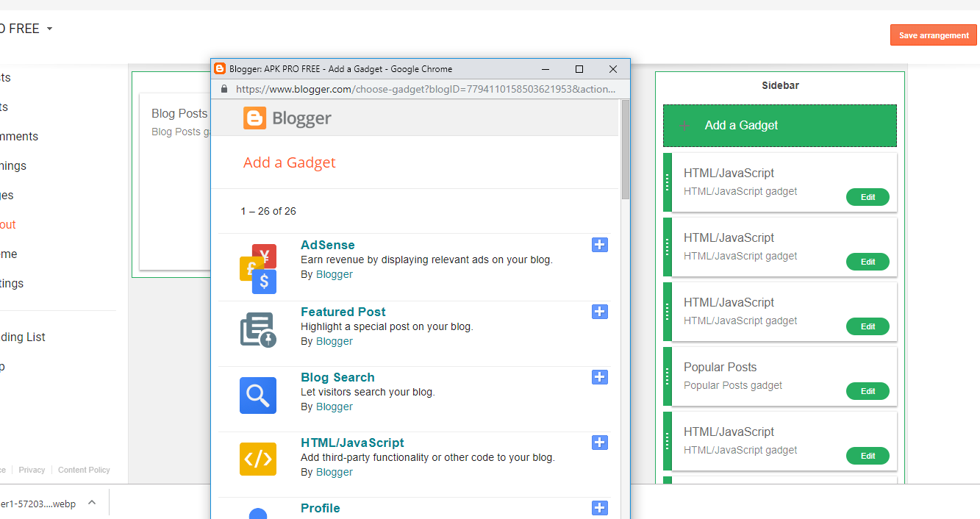980x519 pixels.
Task: Add the AdSense gadget with plus icon
Action: click(x=600, y=245)
